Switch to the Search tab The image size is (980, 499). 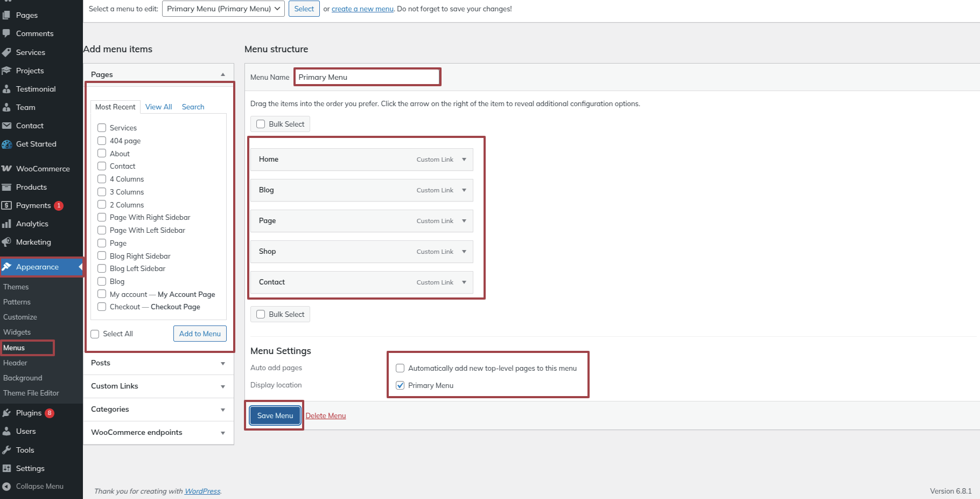coord(193,107)
